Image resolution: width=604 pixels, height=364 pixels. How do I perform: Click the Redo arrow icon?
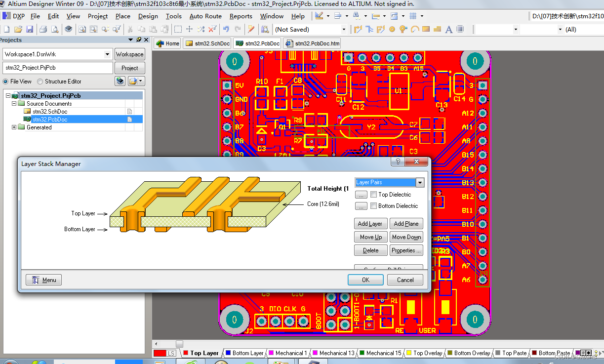point(238,29)
